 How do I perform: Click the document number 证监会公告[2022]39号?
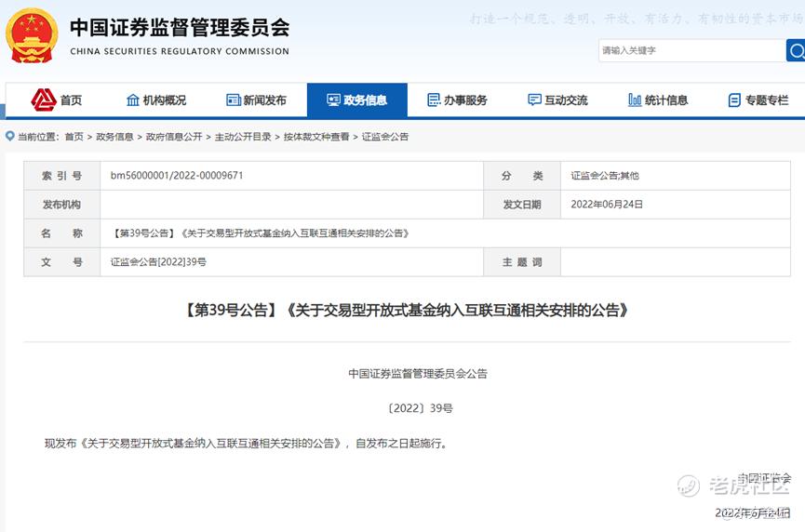(158, 262)
